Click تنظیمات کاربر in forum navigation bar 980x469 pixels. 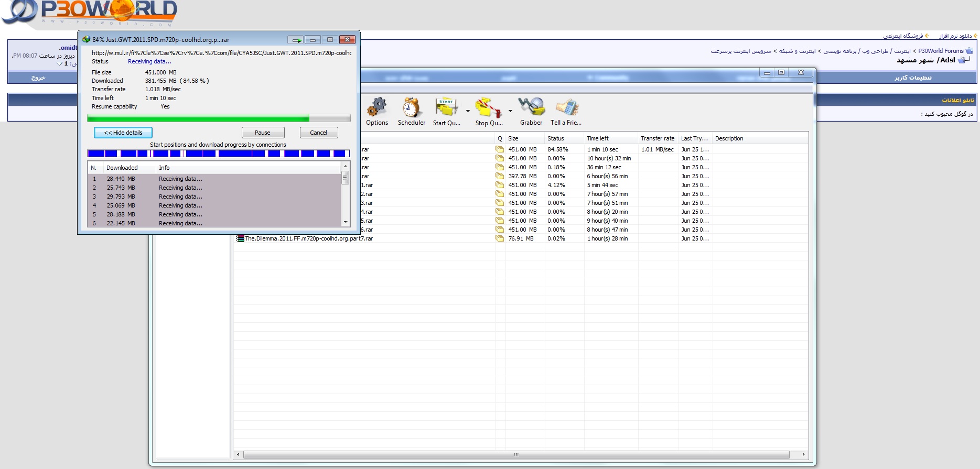coord(913,78)
